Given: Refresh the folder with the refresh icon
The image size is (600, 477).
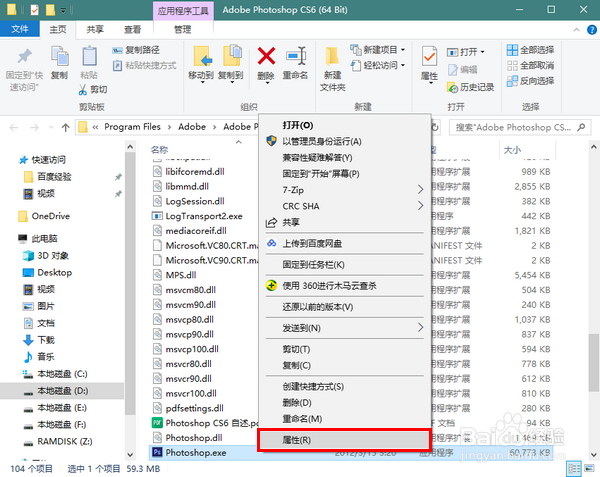Looking at the screenshot, I should point(435,127).
